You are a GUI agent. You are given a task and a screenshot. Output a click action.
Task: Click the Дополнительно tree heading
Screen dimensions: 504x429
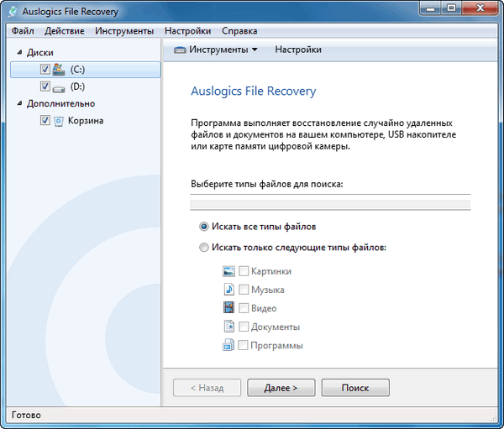coord(60,103)
